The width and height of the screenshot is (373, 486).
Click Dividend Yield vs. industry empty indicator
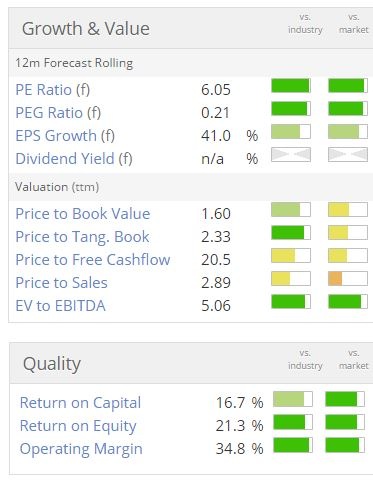pyautogui.click(x=291, y=155)
